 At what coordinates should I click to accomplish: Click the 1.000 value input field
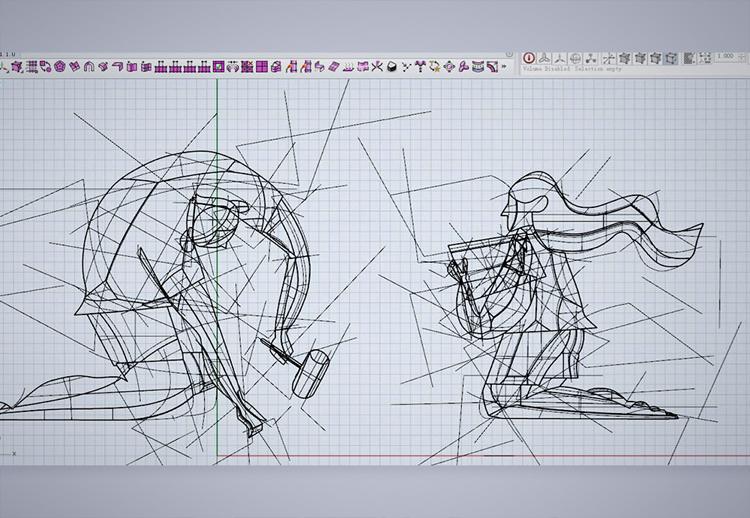pyautogui.click(x=726, y=58)
